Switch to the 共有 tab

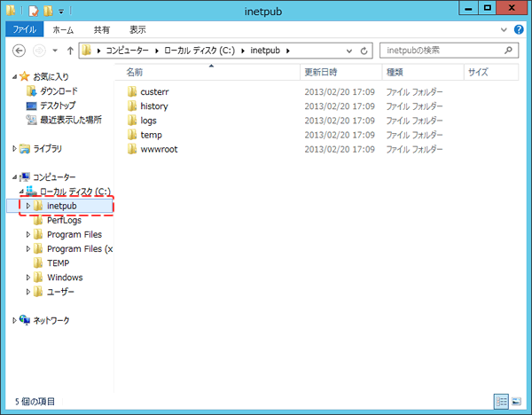click(102, 30)
